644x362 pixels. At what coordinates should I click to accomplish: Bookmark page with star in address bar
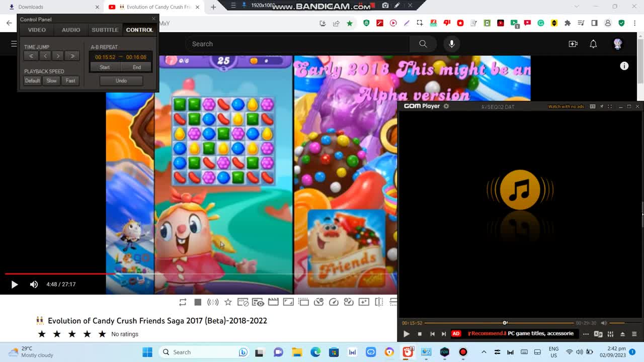tap(349, 23)
